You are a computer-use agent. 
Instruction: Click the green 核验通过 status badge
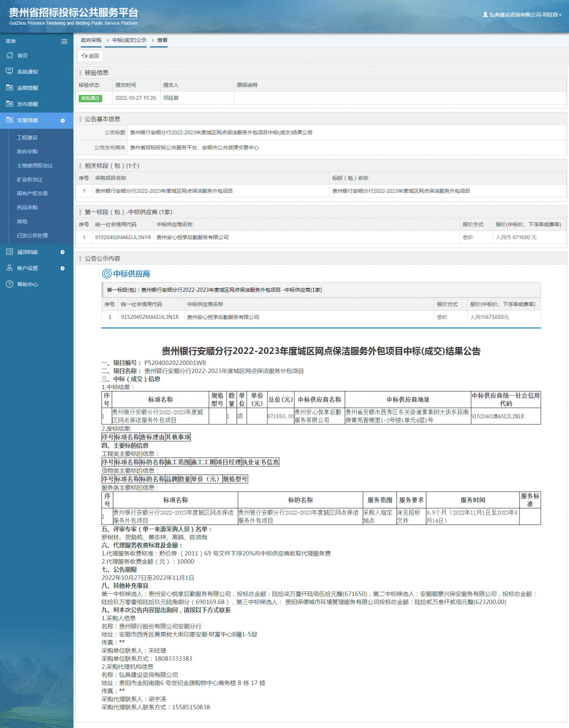click(90, 98)
